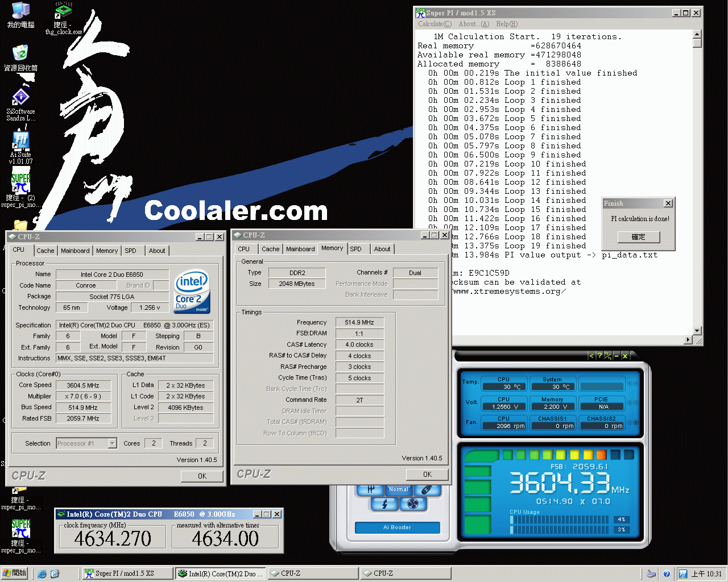Viewport: 728px width, 582px height.
Task: Toggle Celsius/Fahrenheit units in Ai Suite
Action: 608,356
